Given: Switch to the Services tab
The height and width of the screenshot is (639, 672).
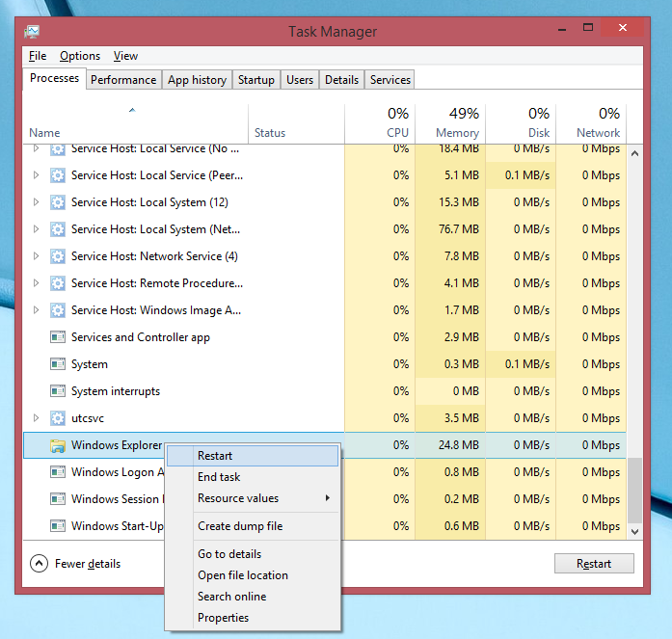Looking at the screenshot, I should 390,80.
